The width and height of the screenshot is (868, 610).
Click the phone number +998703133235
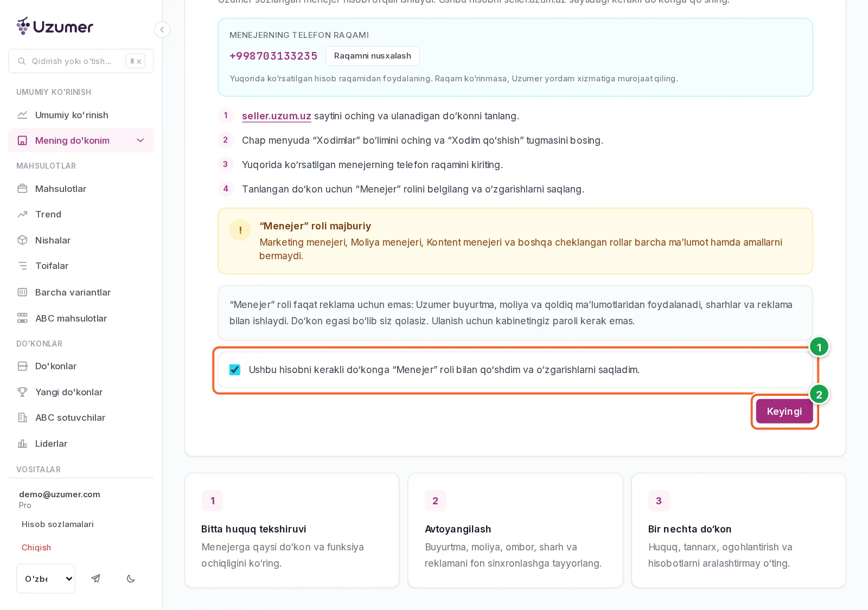coord(273,56)
